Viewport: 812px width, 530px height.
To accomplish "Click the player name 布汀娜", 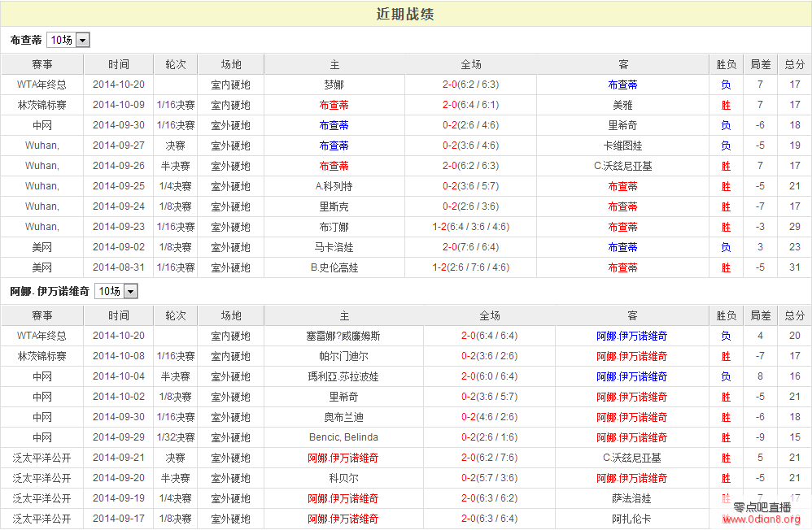I will pyautogui.click(x=334, y=228).
